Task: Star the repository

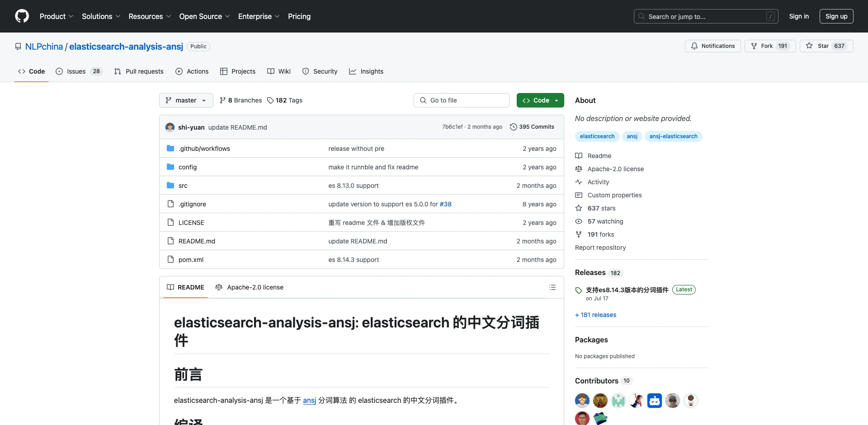Action: point(826,46)
